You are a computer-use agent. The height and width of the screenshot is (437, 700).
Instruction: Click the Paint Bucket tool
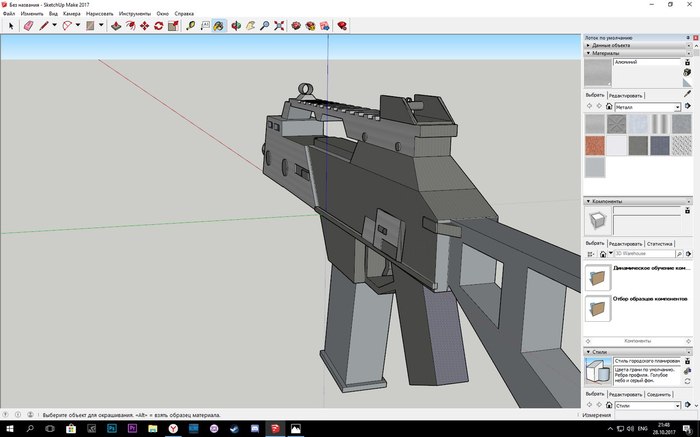pyautogui.click(x=219, y=25)
